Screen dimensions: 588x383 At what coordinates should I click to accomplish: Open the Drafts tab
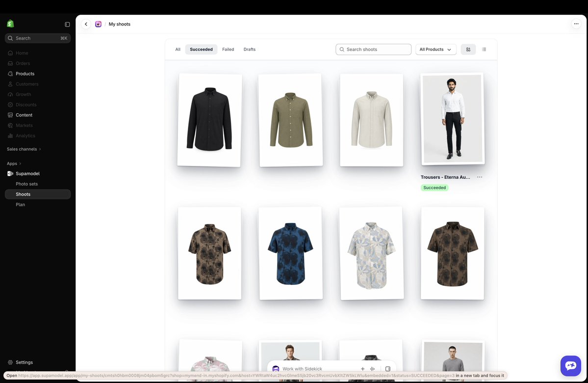point(250,49)
